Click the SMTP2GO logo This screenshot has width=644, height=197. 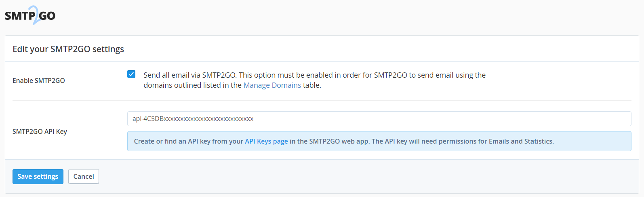point(30,15)
